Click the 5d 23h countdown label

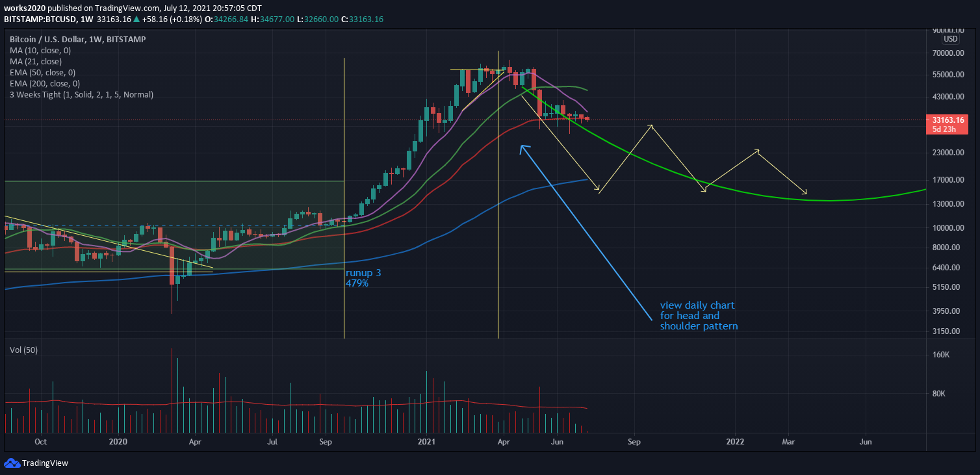(943, 129)
